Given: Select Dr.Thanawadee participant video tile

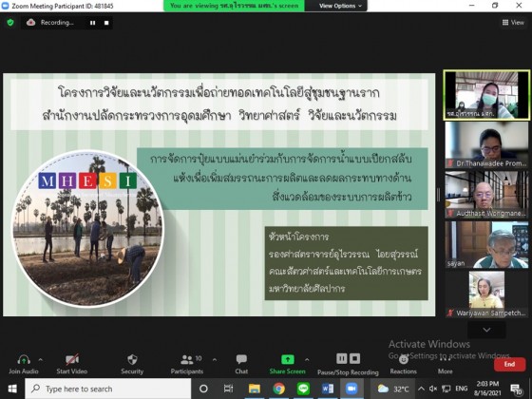Looking at the screenshot, I should pos(486,144).
